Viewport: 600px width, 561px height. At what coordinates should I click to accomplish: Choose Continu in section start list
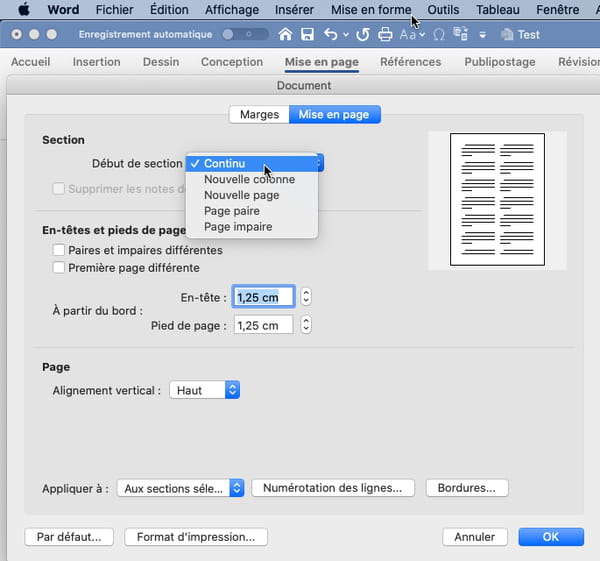[252, 163]
